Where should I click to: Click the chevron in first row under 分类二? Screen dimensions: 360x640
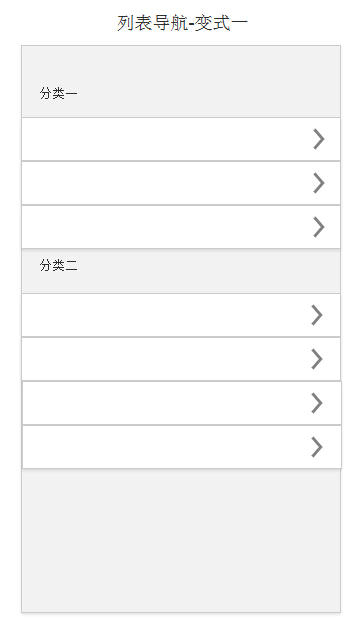[317, 315]
